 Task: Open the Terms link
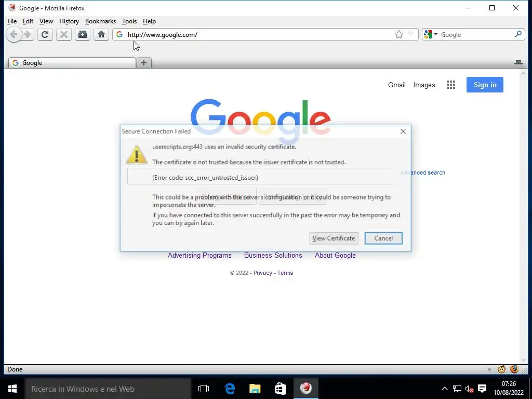(285, 273)
